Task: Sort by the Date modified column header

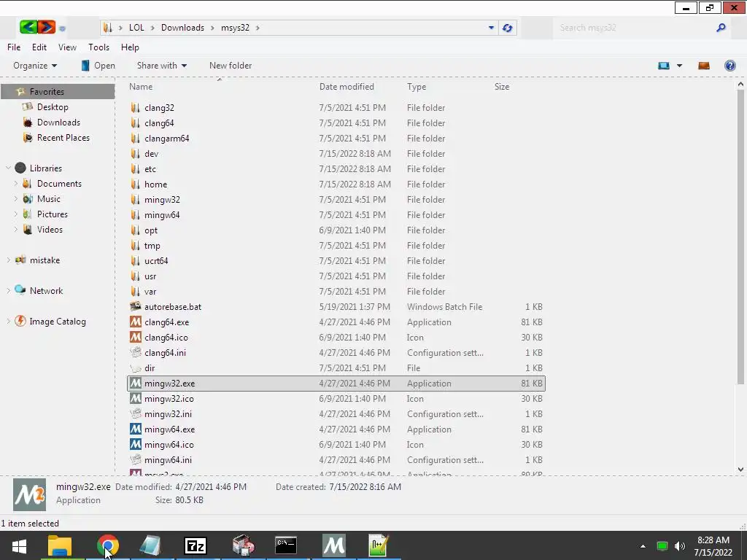Action: 347,87
